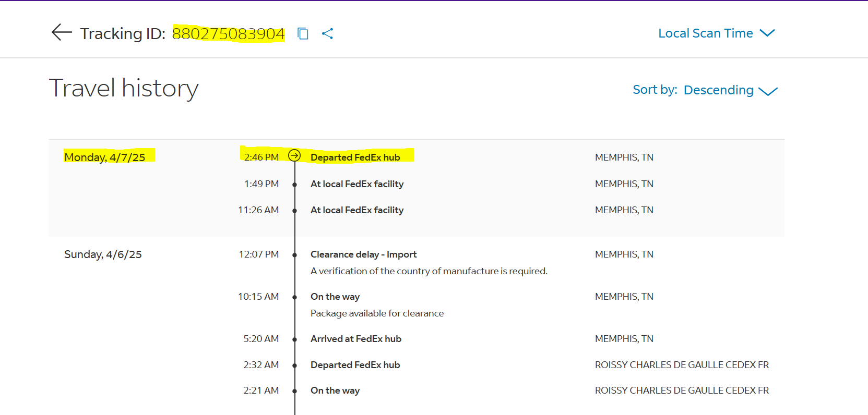The width and height of the screenshot is (868, 415).
Task: Select the Monday, 4/7/25 date label
Action: (x=104, y=157)
